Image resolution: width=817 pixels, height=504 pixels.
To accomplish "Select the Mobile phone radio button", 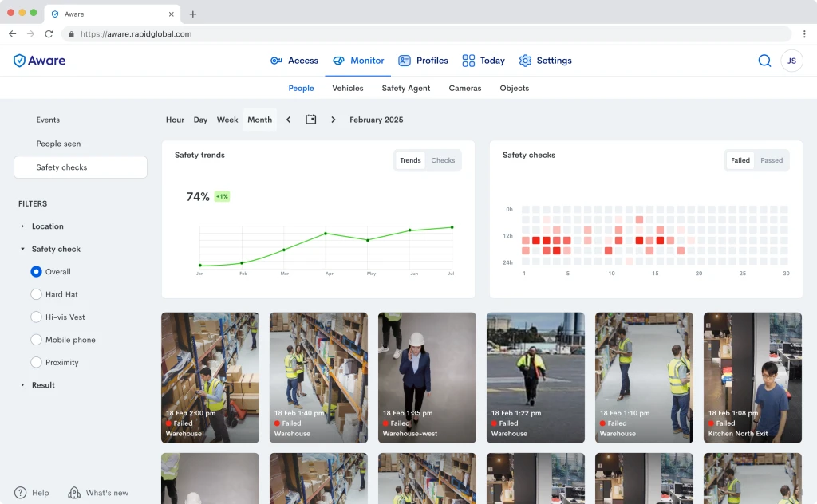I will [36, 340].
